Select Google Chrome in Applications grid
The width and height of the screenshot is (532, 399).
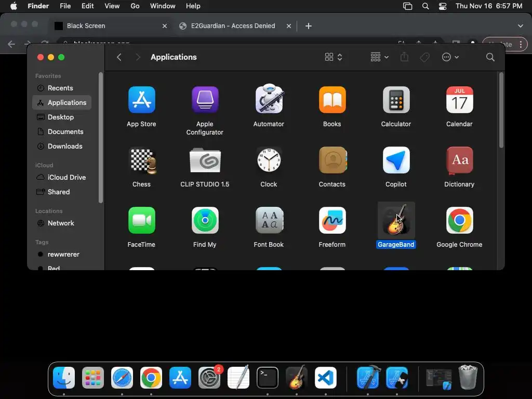pyautogui.click(x=459, y=220)
